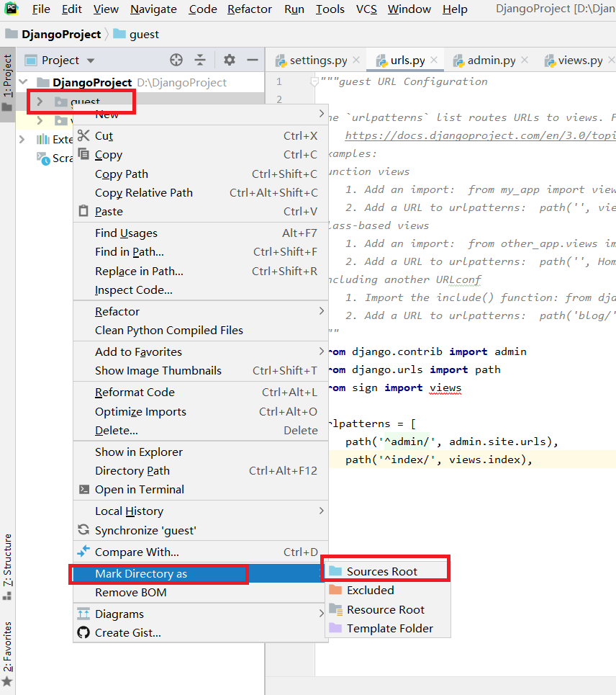616x695 pixels.
Task: Close the admin.py tab
Action: (x=525, y=60)
